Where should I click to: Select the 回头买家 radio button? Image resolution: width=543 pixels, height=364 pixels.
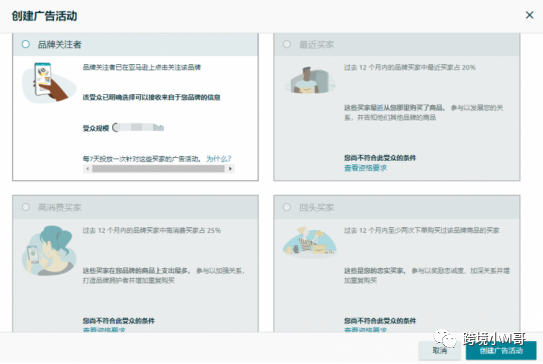(287, 207)
